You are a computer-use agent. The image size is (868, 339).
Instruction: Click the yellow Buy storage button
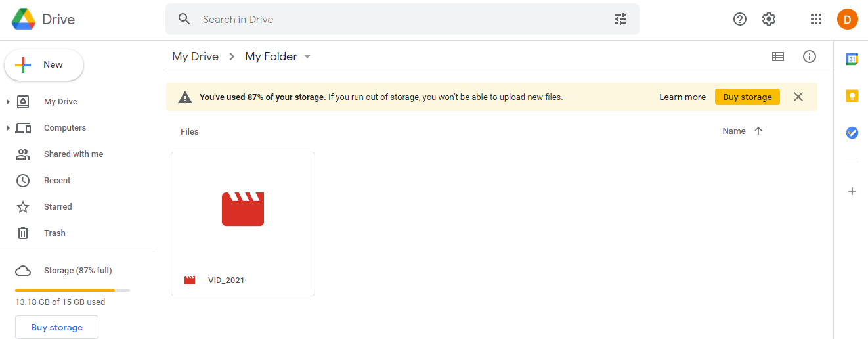(747, 97)
